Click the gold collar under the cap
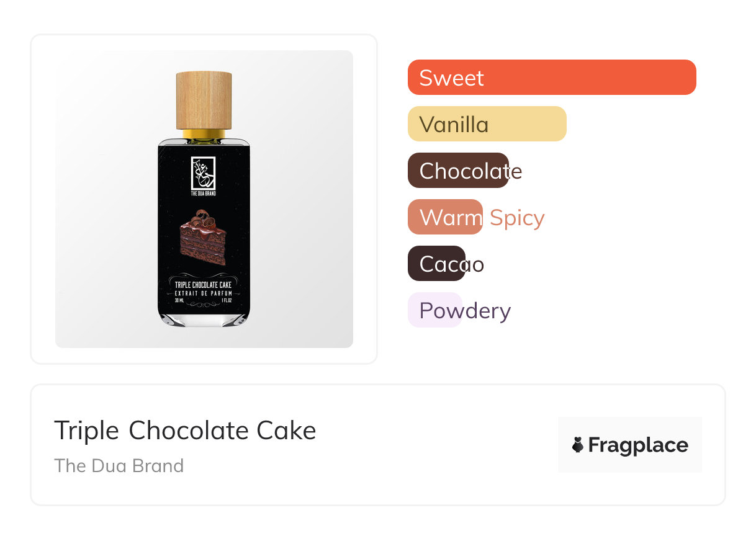The image size is (756, 536). click(204, 133)
